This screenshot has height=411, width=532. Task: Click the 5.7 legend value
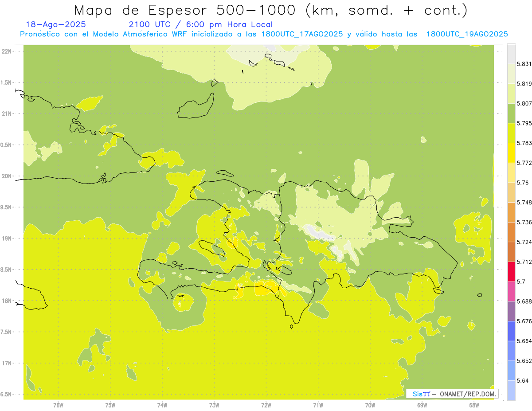(521, 282)
